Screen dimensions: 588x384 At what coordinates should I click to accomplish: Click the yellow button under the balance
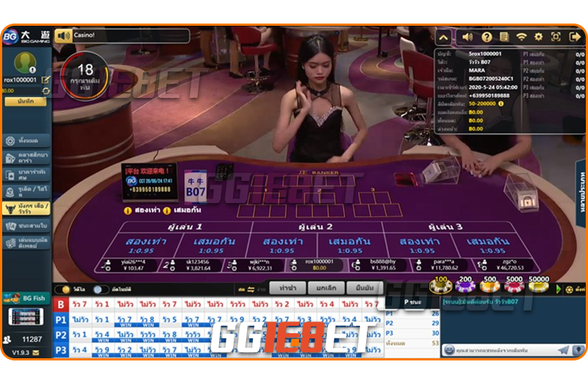point(26,102)
